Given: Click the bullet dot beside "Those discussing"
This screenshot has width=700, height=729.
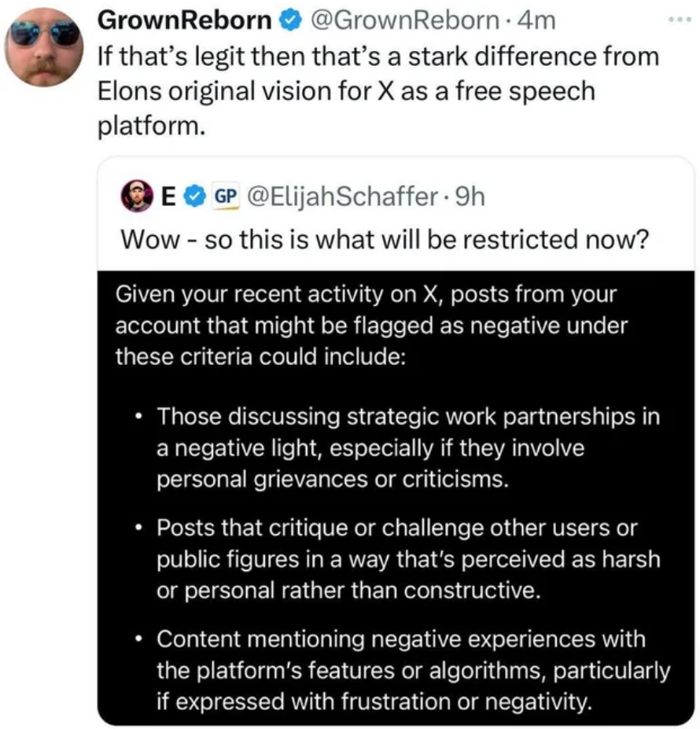Looking at the screenshot, I should [138, 414].
